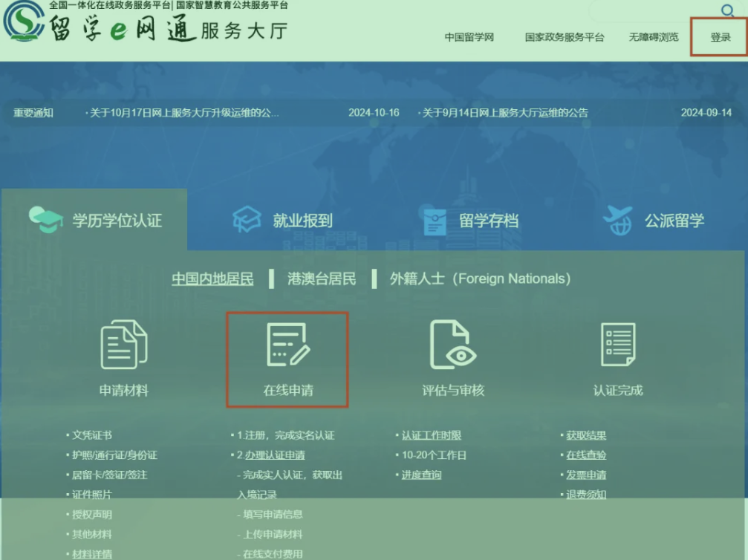This screenshot has width=748, height=560.
Task: Click the search magnifier icon
Action: [x=727, y=10]
